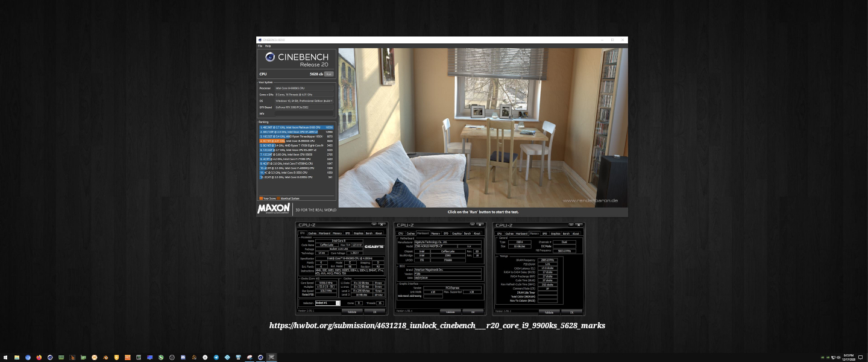868x362 pixels.
Task: Open the hwbot.org submission link
Action: (437, 326)
